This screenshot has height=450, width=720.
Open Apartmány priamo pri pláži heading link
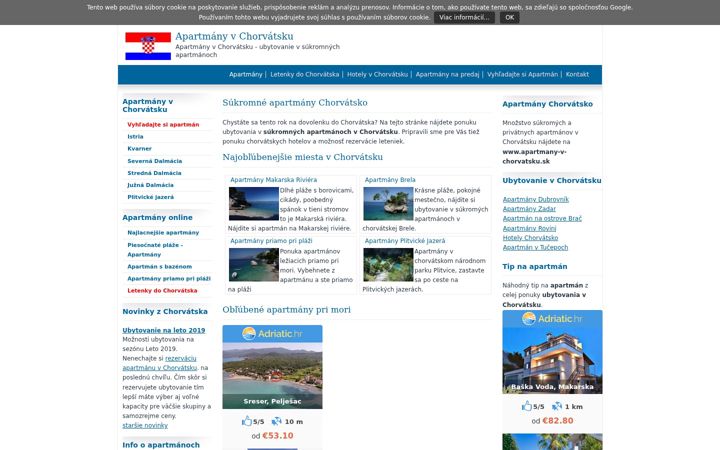click(271, 241)
